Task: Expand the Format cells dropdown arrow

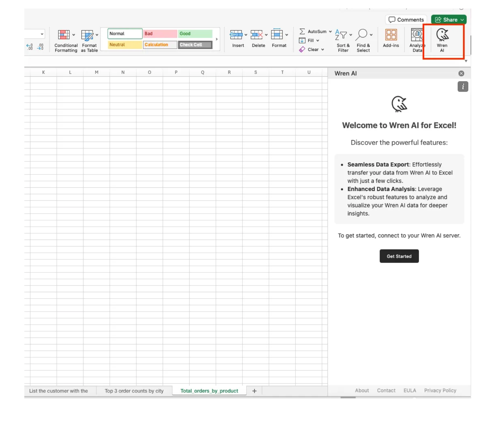Action: [286, 35]
